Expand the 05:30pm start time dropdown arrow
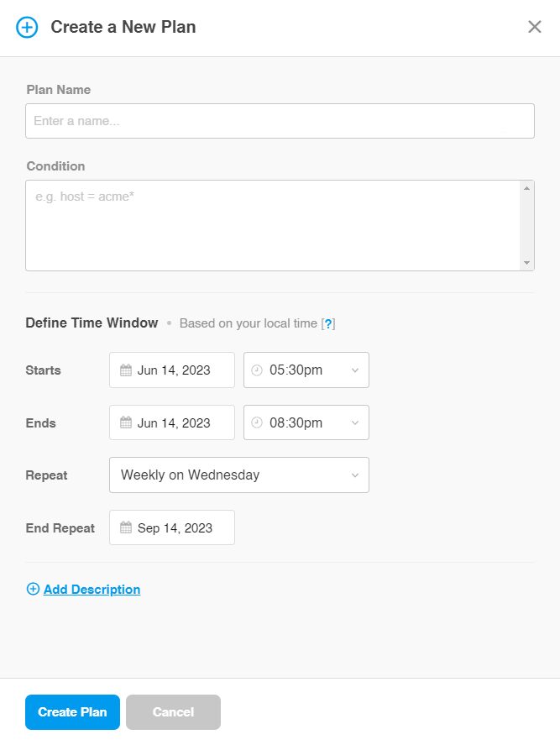Viewport: 560px width, 745px height. [x=355, y=370]
